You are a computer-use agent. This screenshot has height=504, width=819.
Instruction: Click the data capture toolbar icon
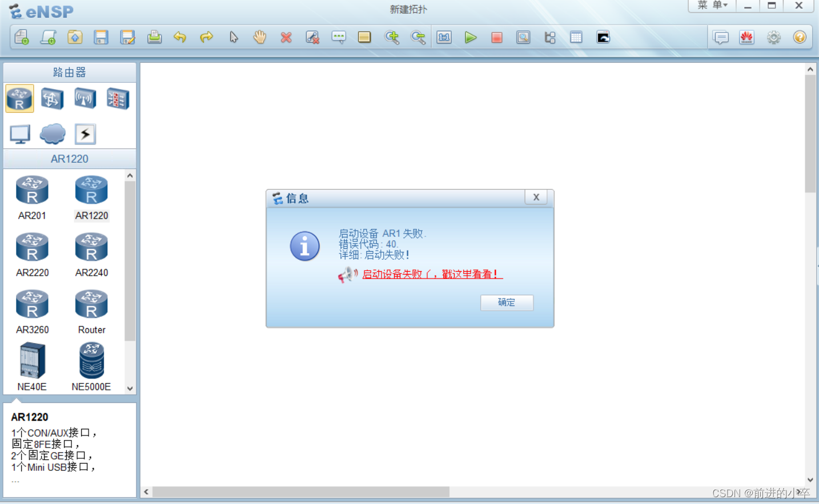(523, 38)
